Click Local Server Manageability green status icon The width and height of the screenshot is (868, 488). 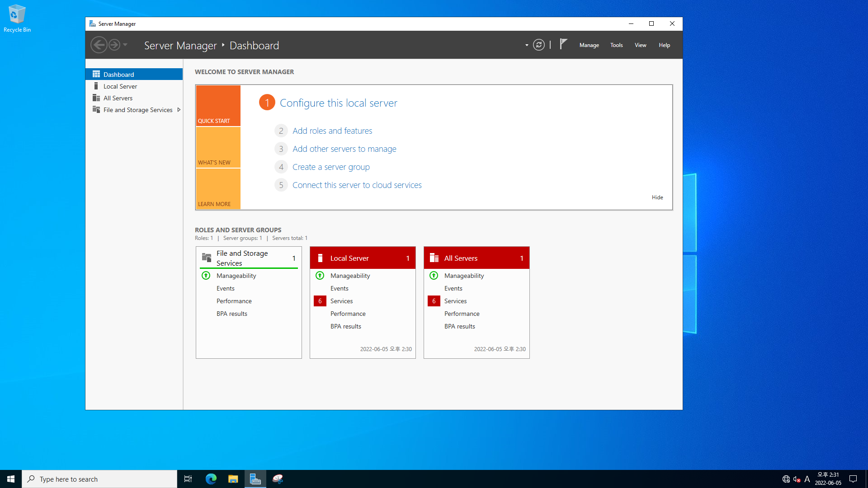320,276
